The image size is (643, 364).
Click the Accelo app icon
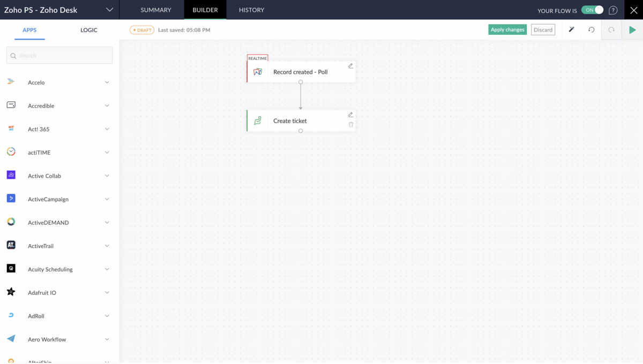[x=11, y=82]
